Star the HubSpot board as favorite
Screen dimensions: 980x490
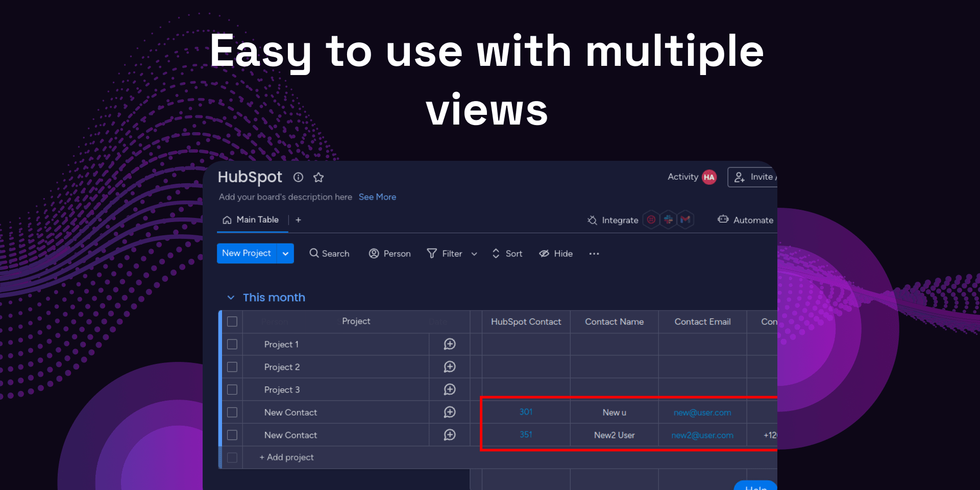[x=318, y=177]
